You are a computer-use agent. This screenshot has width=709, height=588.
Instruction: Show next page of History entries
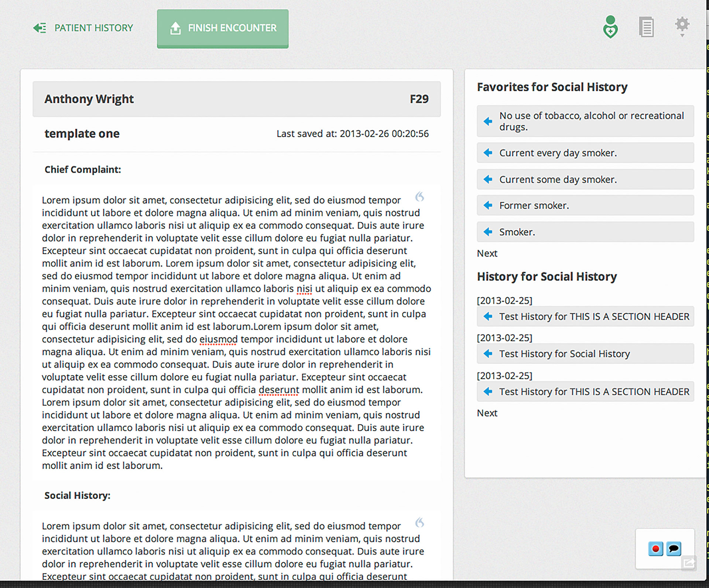point(487,413)
